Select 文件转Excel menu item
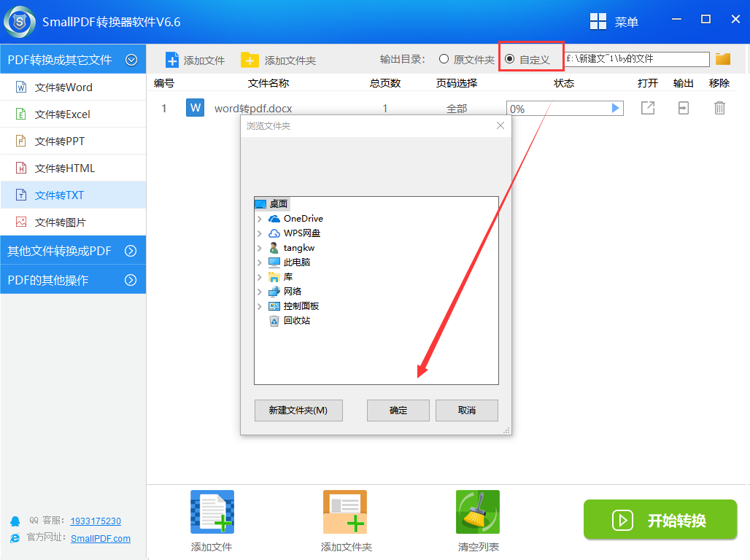The height and width of the screenshot is (560, 750). coord(73,114)
